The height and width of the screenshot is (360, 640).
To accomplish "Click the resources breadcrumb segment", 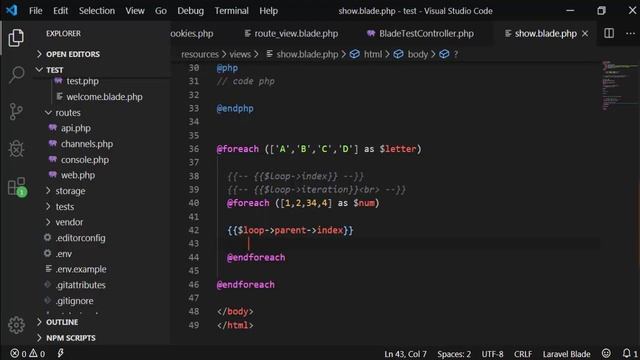I will (x=200, y=54).
